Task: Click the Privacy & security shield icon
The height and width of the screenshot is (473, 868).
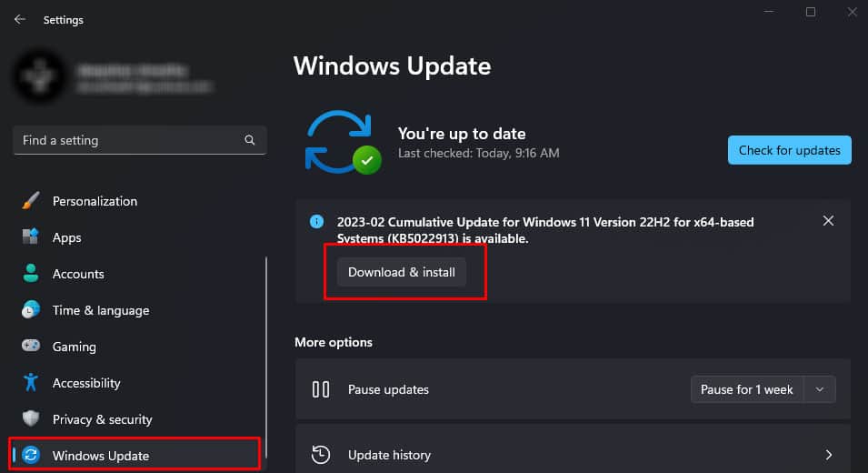Action: pyautogui.click(x=31, y=418)
